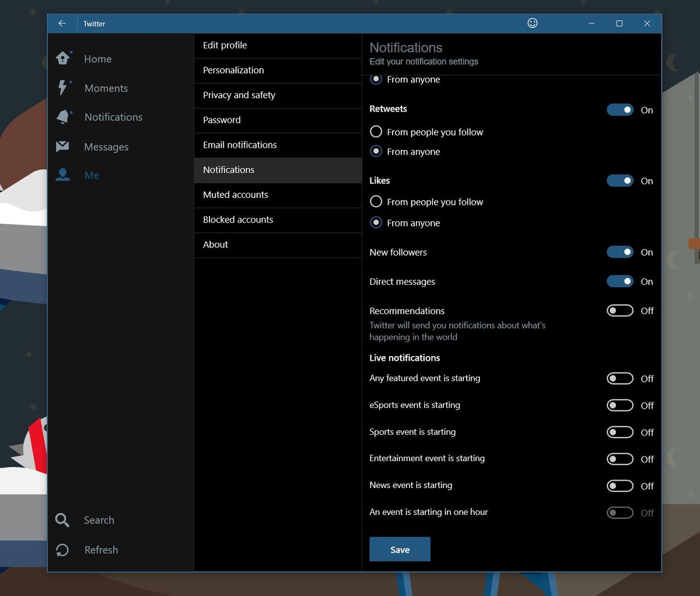This screenshot has width=700, height=596.
Task: Turn off the Direct messages toggle
Action: 619,281
